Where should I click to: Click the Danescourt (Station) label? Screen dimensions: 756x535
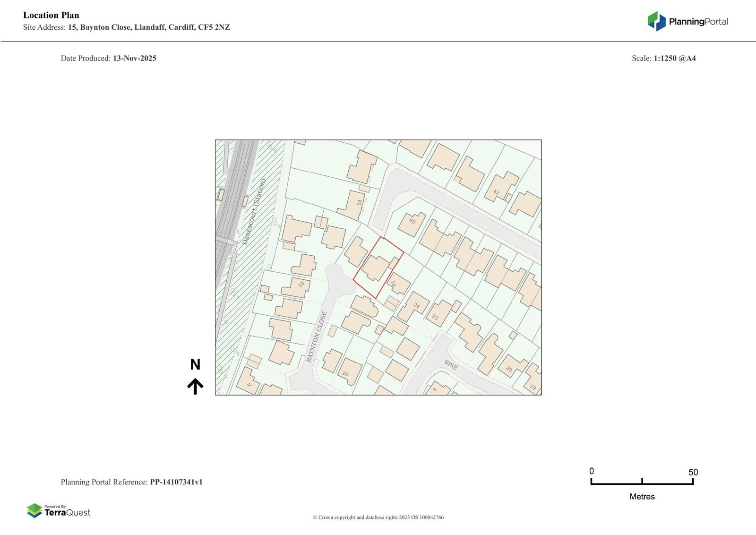coord(254,211)
